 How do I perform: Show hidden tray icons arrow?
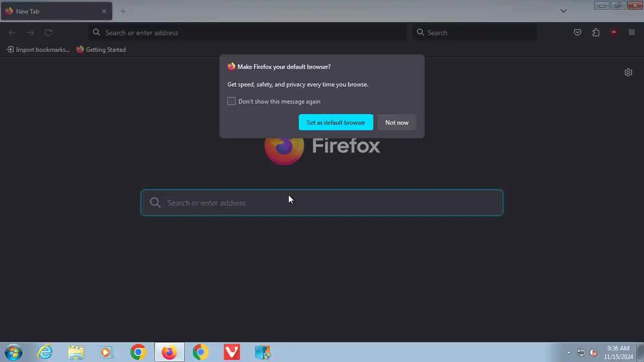tap(569, 352)
